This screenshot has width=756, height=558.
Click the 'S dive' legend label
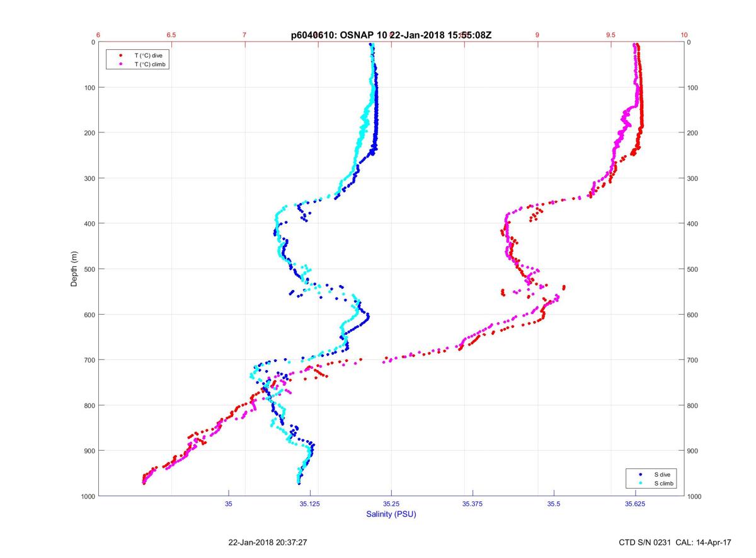(663, 474)
